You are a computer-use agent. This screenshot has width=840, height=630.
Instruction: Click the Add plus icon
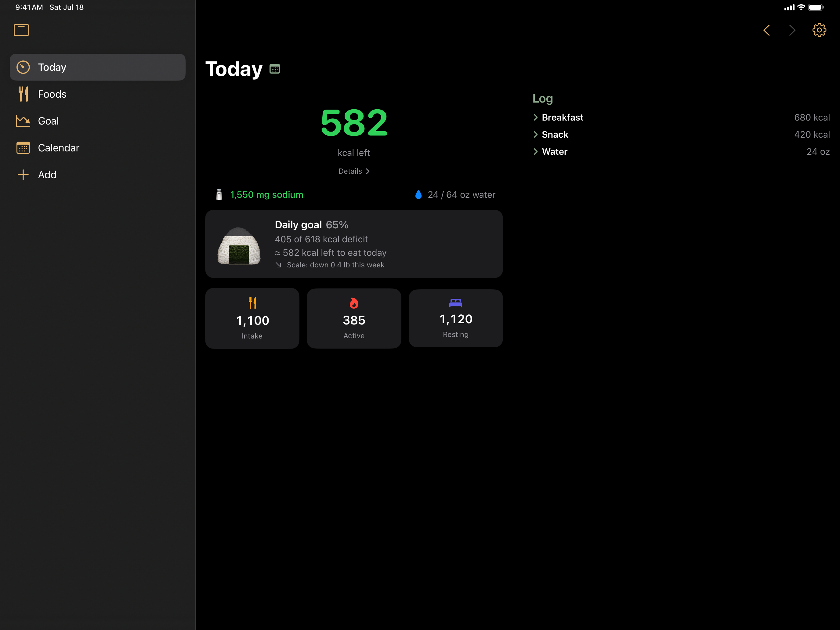point(23,175)
